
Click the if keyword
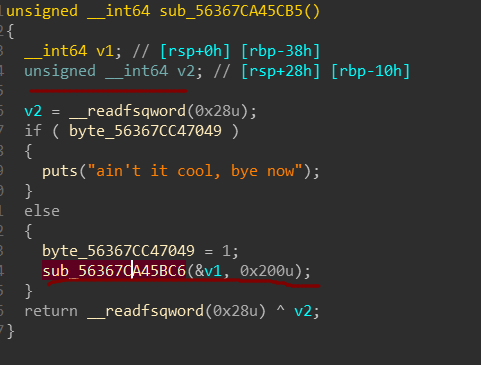pos(33,131)
